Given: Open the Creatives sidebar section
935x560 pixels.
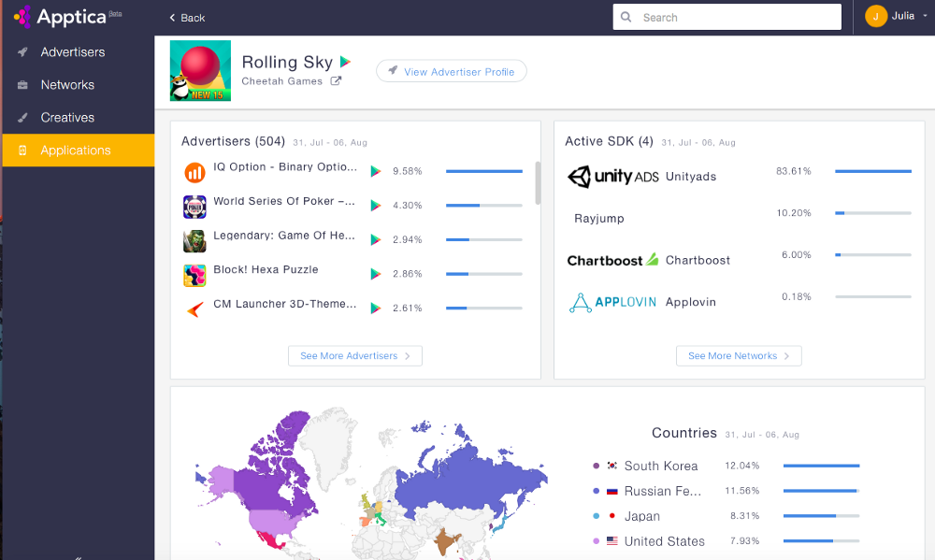Looking at the screenshot, I should (x=79, y=118).
